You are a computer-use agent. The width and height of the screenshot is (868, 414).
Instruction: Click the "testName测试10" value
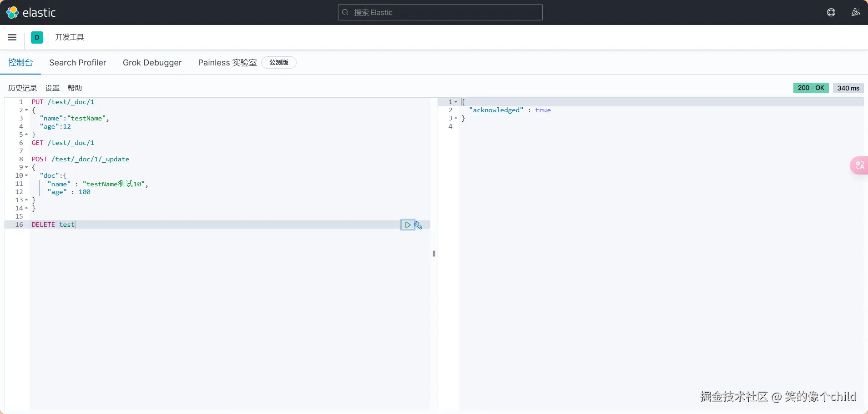coord(114,184)
